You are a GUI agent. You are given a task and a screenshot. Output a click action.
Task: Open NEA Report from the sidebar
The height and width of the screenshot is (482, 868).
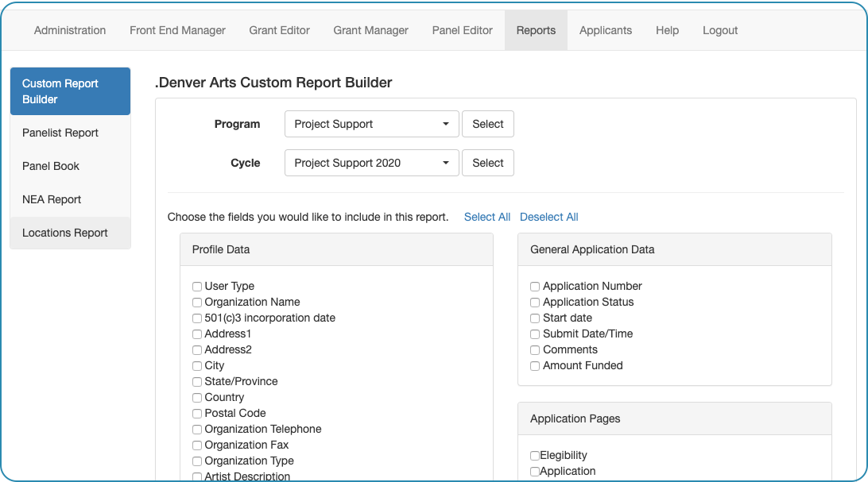tap(52, 199)
